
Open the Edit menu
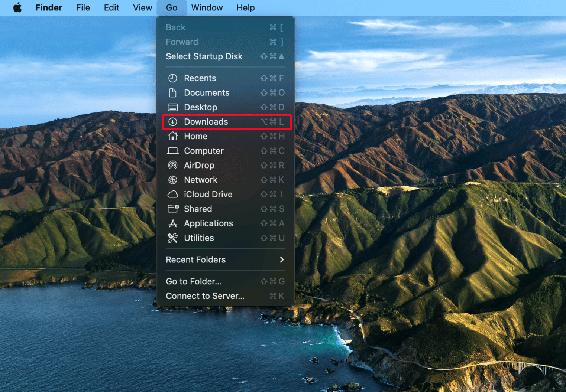(x=111, y=7)
